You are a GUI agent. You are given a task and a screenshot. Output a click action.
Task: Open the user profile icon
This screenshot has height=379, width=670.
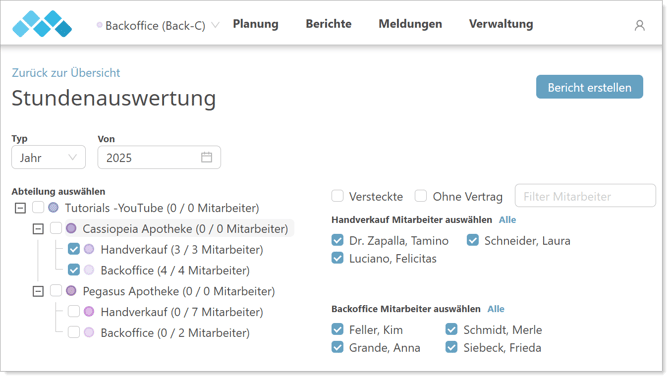[639, 26]
